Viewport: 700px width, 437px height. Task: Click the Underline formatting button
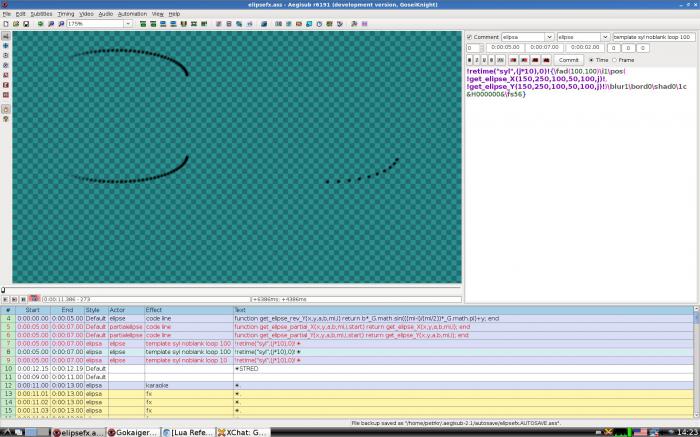[484, 60]
